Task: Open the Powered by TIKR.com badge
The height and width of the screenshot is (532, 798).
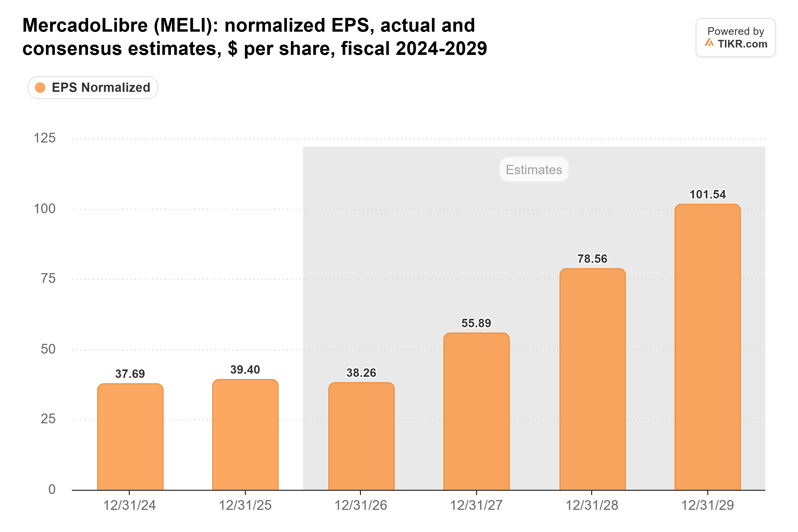Action: pos(735,37)
